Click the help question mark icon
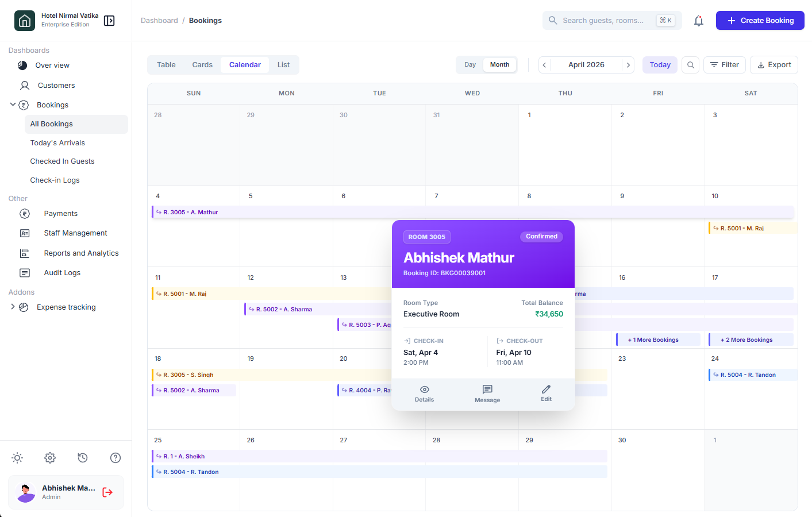The height and width of the screenshot is (517, 812). tap(116, 458)
